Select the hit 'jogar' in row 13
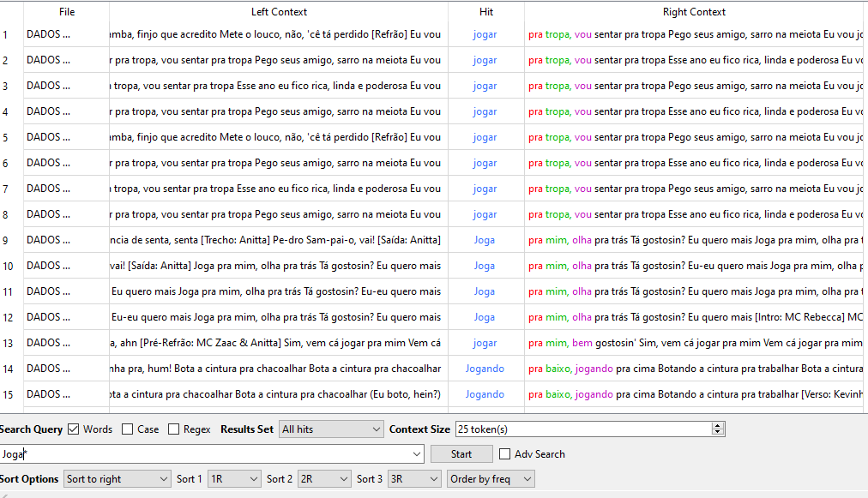Image resolution: width=868 pixels, height=498 pixels. [485, 343]
